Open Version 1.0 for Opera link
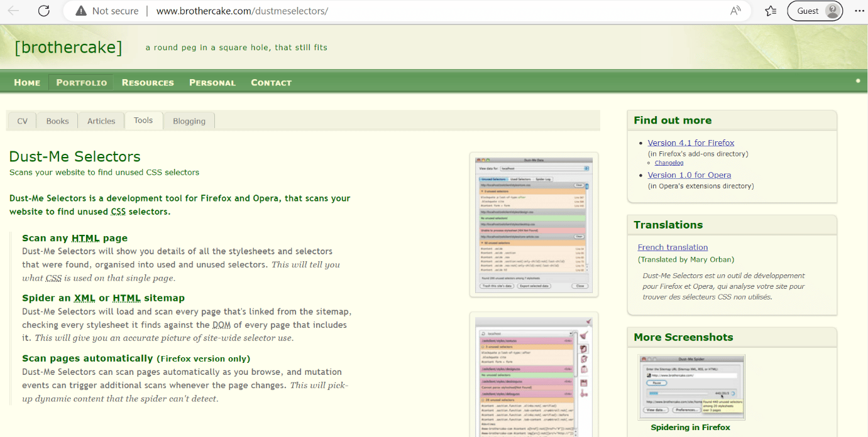The width and height of the screenshot is (868, 437). pyautogui.click(x=689, y=175)
